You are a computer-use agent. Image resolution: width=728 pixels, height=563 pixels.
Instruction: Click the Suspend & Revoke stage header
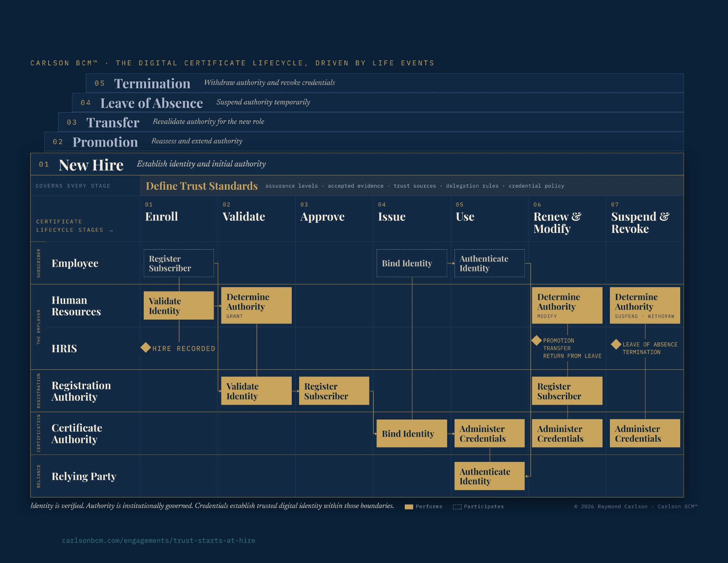click(x=640, y=222)
